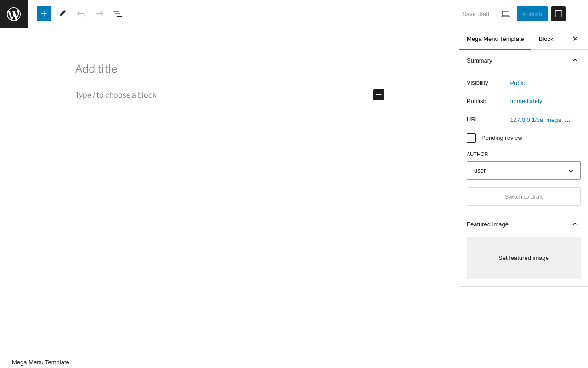Add a block with the inline plus

379,95
